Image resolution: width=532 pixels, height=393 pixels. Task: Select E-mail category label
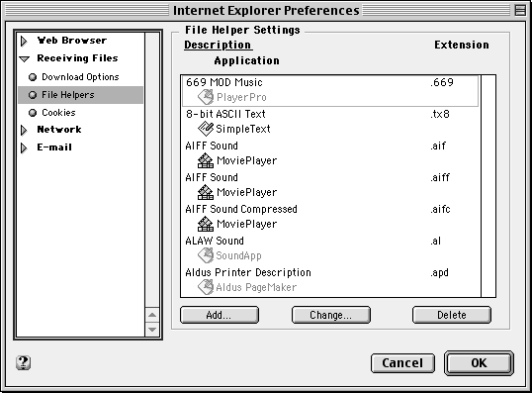click(54, 147)
